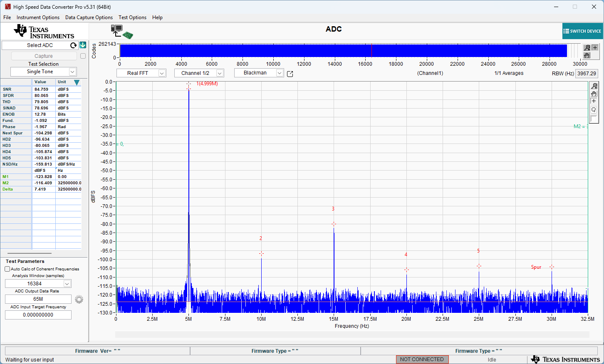604x364 pixels.
Task: Click the SWITCH DEVICE button
Action: coord(582,31)
